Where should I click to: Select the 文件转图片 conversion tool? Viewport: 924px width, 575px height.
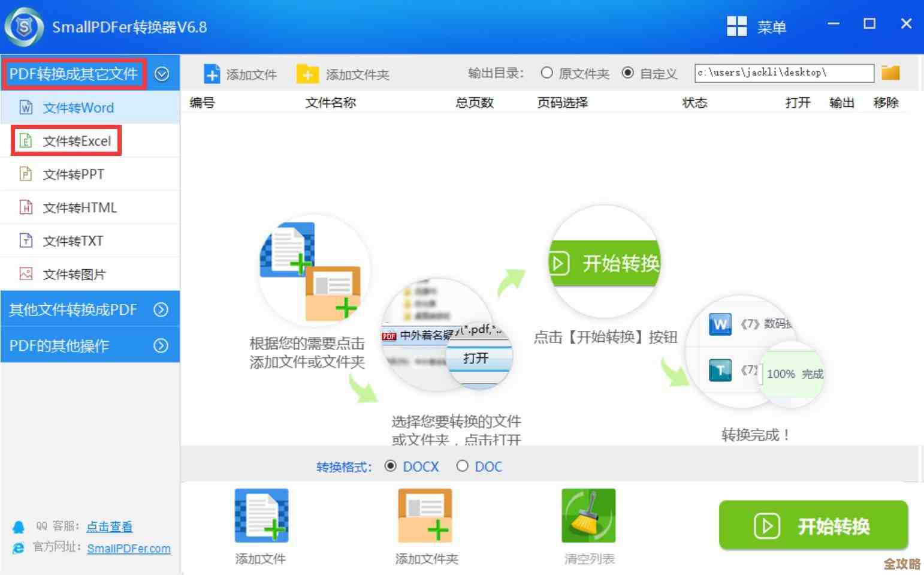74,274
